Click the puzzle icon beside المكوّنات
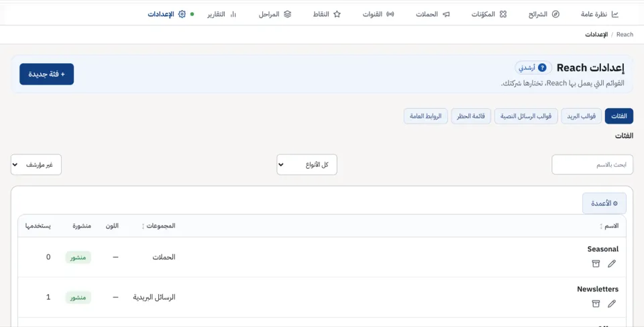The height and width of the screenshot is (327, 644). 502,14
